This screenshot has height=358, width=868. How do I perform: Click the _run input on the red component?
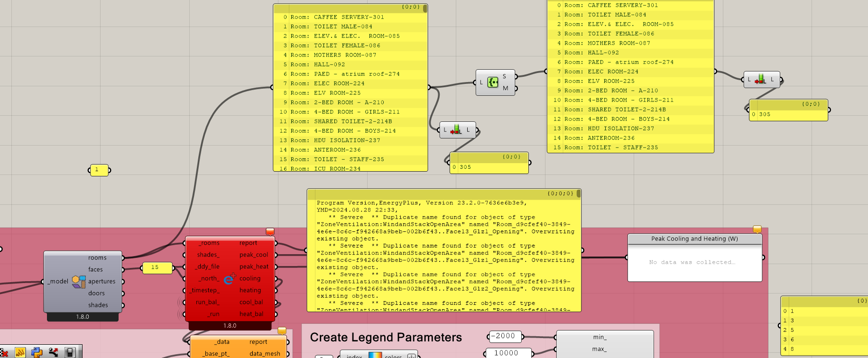[x=213, y=314]
